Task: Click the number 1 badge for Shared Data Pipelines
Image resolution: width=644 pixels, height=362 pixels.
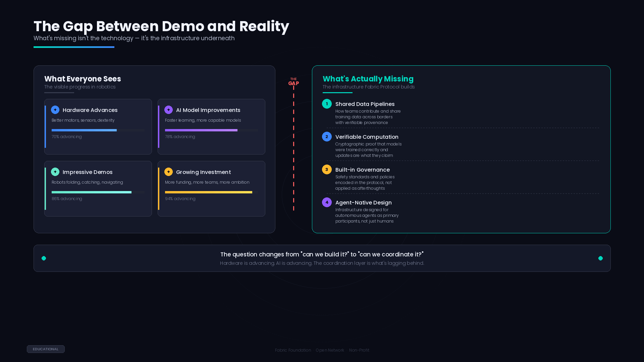Action: point(327,104)
